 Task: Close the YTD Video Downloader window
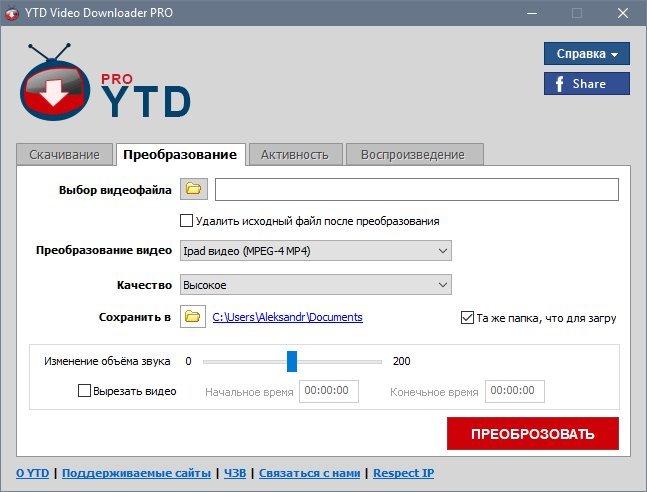pos(623,13)
